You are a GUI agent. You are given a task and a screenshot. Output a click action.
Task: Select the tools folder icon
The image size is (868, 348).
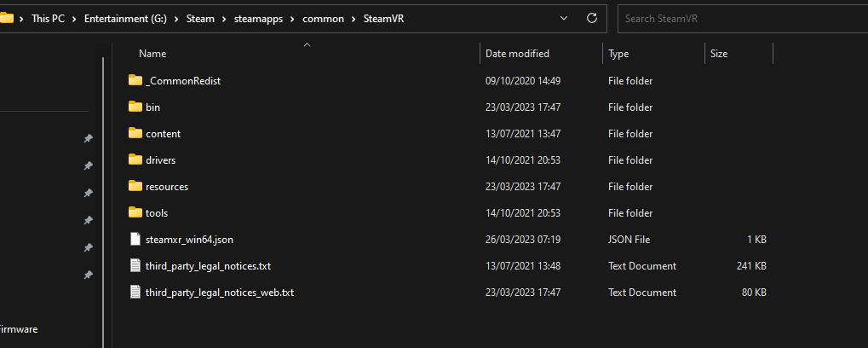click(x=135, y=212)
